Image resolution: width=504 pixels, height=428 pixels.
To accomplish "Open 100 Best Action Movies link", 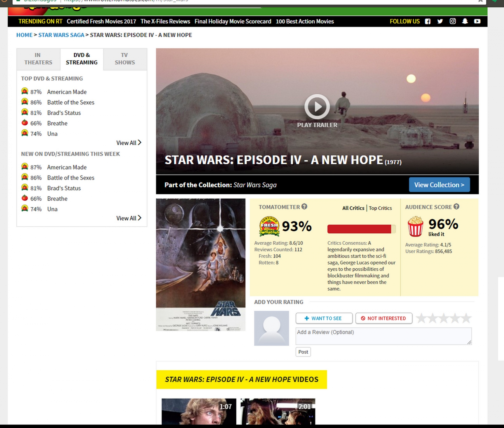I will click(305, 21).
